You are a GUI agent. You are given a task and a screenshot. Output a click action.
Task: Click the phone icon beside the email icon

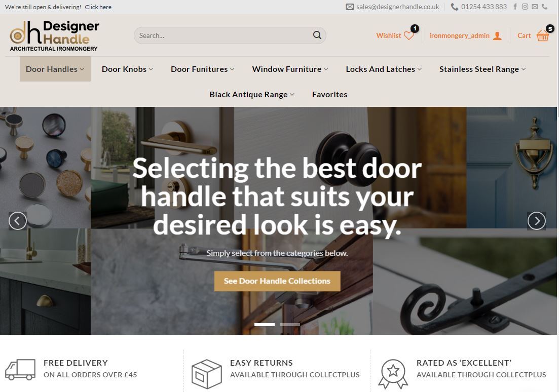pyautogui.click(x=544, y=7)
